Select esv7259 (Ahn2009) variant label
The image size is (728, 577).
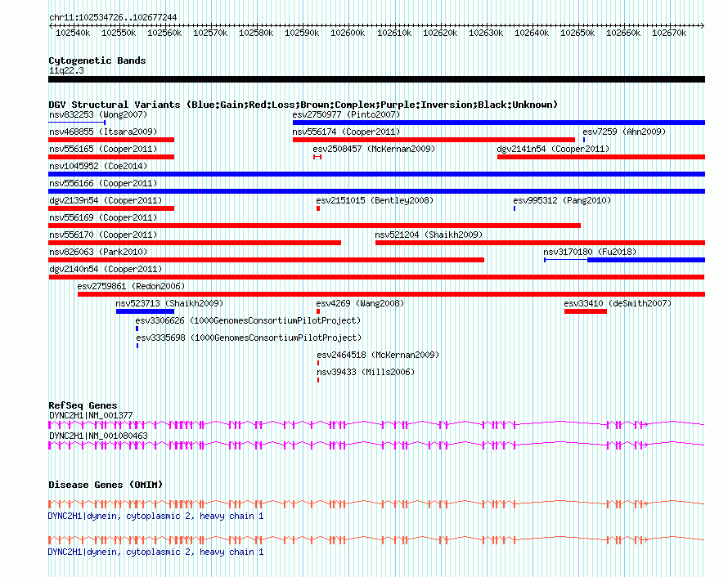coord(624,132)
